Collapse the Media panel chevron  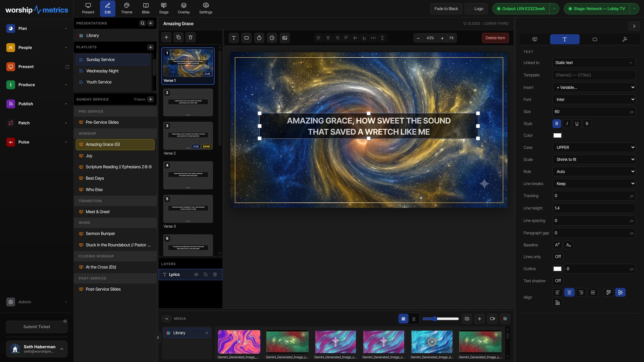tap(167, 319)
